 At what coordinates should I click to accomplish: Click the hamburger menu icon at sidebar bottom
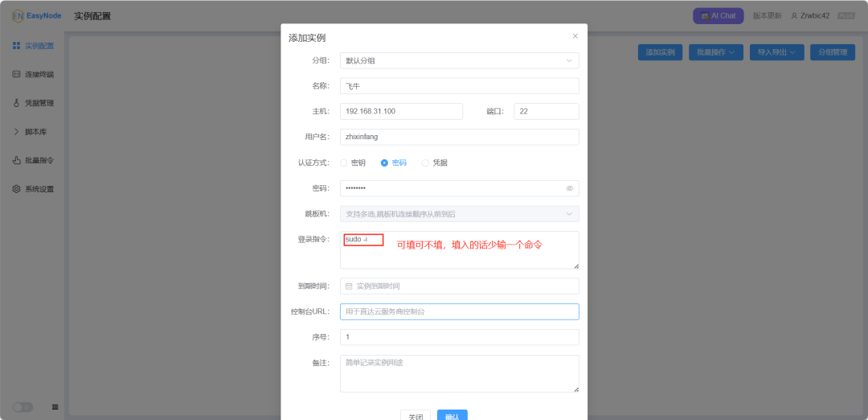click(55, 407)
